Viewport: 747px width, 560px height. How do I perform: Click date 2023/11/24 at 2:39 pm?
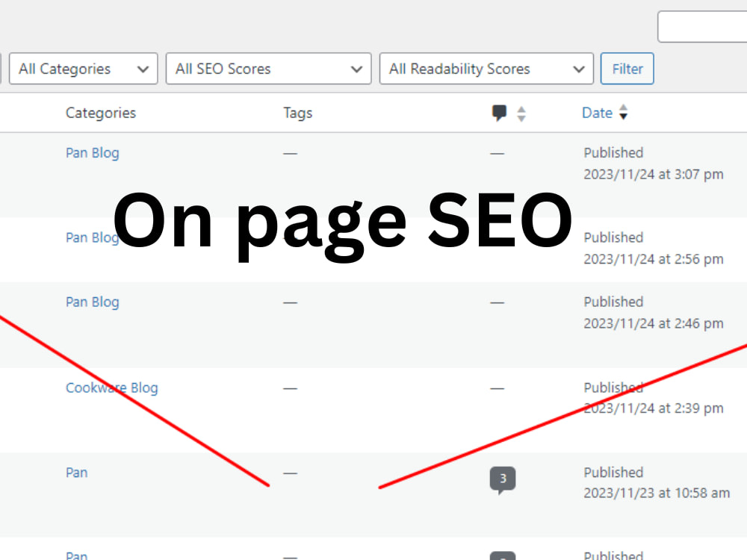654,408
